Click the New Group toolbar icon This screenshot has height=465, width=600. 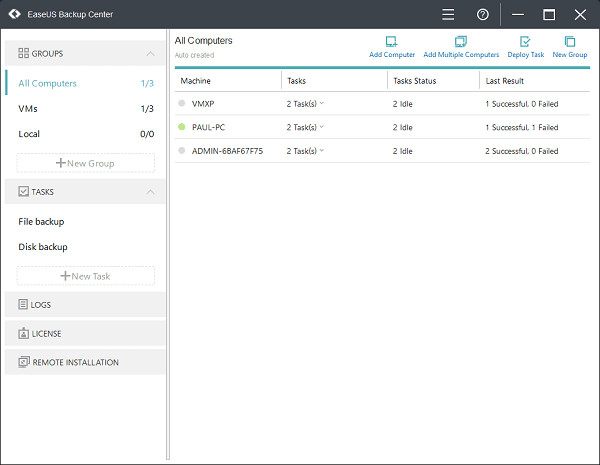coord(570,41)
